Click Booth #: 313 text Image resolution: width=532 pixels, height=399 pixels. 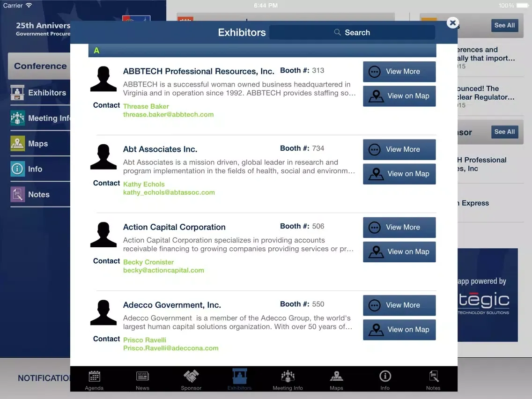(302, 71)
